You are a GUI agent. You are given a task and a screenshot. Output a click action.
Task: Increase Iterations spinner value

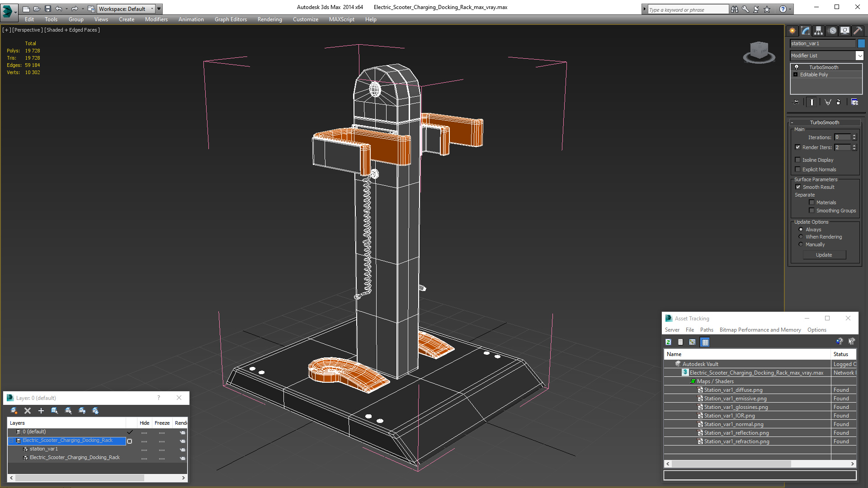pyautogui.click(x=854, y=136)
